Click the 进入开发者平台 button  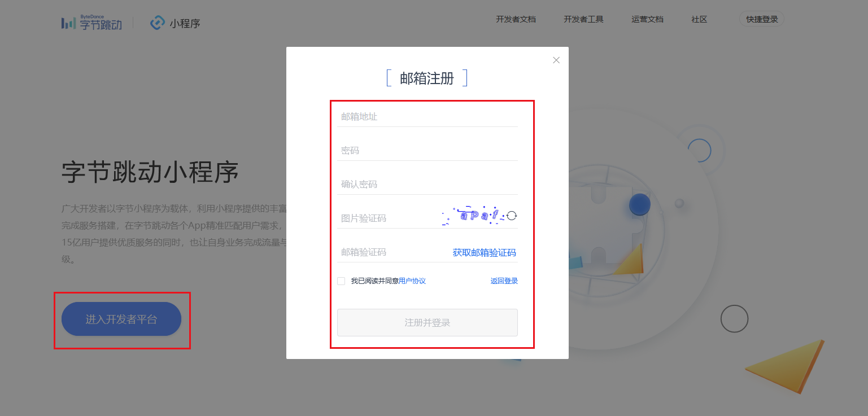[121, 319]
